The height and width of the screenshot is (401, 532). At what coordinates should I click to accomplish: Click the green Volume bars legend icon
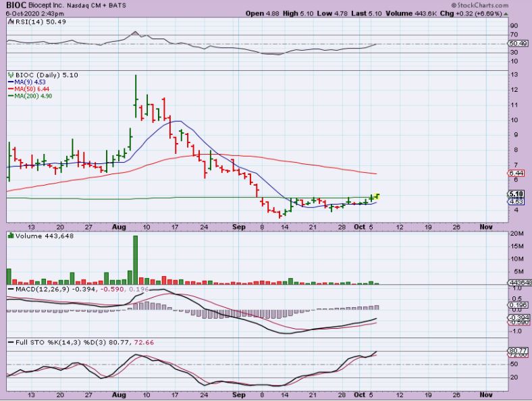pyautogui.click(x=9, y=236)
